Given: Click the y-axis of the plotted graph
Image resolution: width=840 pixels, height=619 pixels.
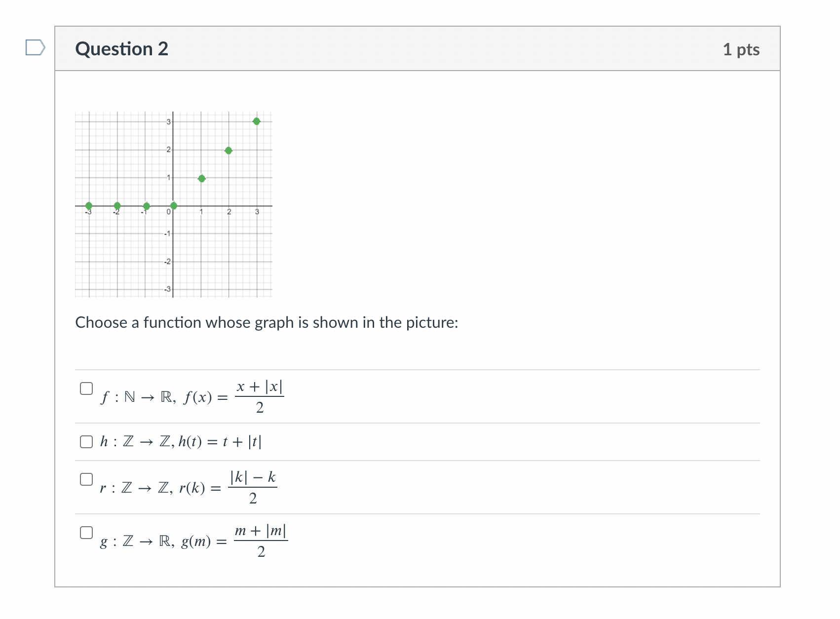Looking at the screenshot, I should (x=174, y=158).
